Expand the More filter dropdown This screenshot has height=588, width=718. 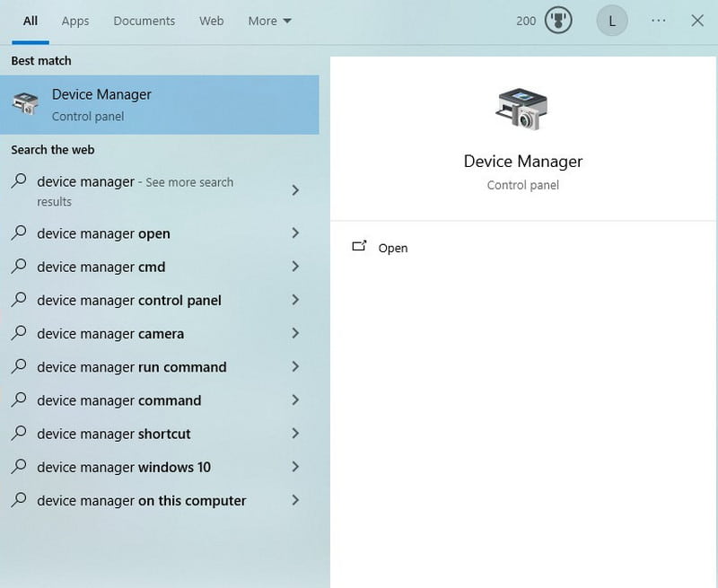point(269,21)
